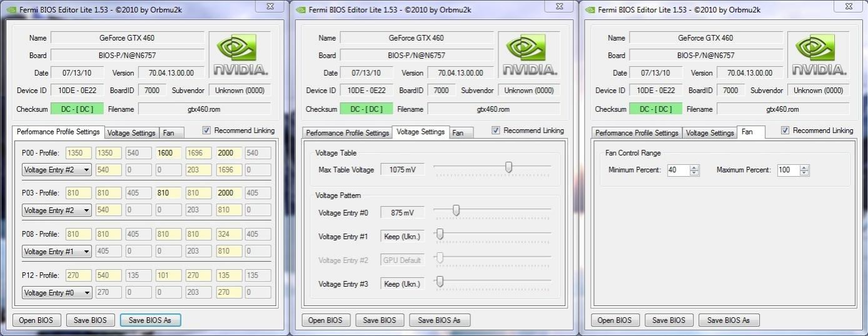The image size is (868, 336).
Task: Click Save BIOS in the left window
Action: tap(90, 320)
